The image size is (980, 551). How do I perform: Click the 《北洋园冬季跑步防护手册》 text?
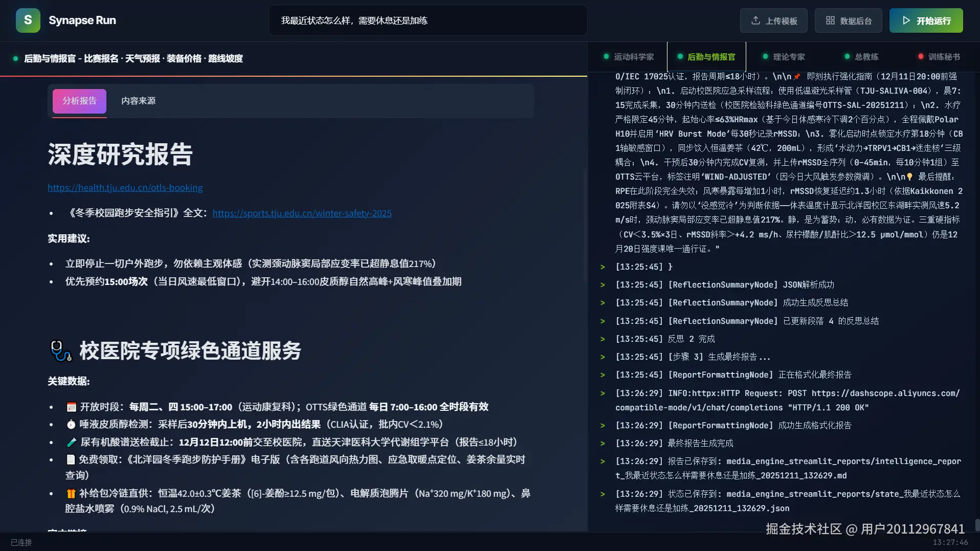(187, 459)
